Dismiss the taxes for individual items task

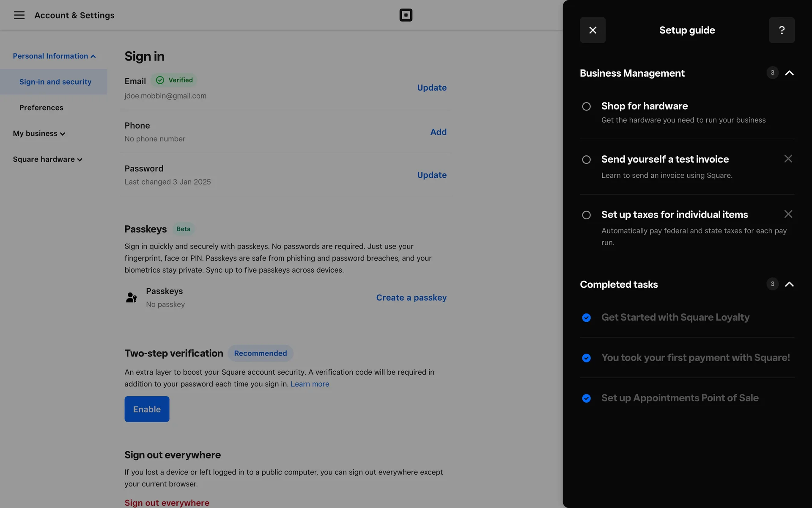click(788, 214)
